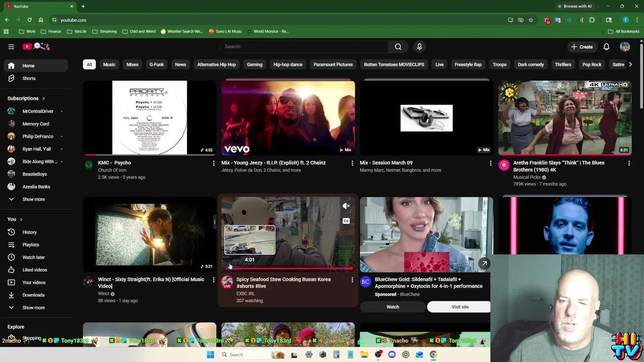
Task: Select the Live category chip
Action: click(x=439, y=64)
